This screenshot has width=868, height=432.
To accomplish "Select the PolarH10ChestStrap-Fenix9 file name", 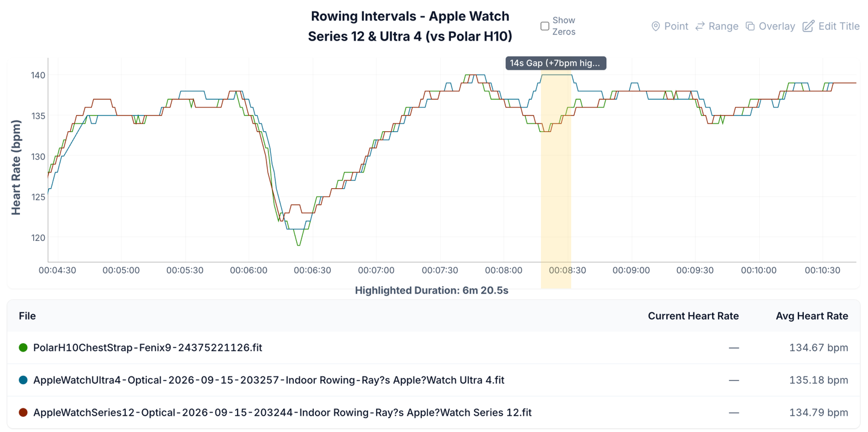I will (147, 348).
